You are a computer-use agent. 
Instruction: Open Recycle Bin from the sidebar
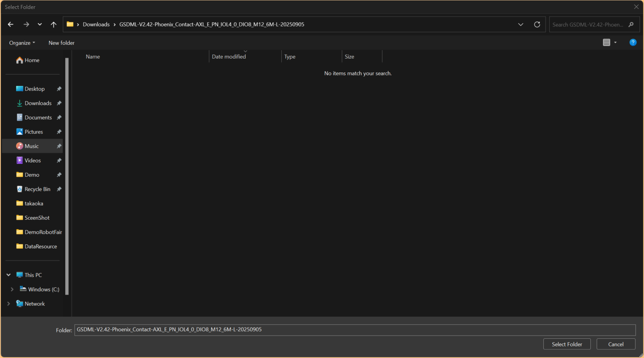click(x=37, y=189)
